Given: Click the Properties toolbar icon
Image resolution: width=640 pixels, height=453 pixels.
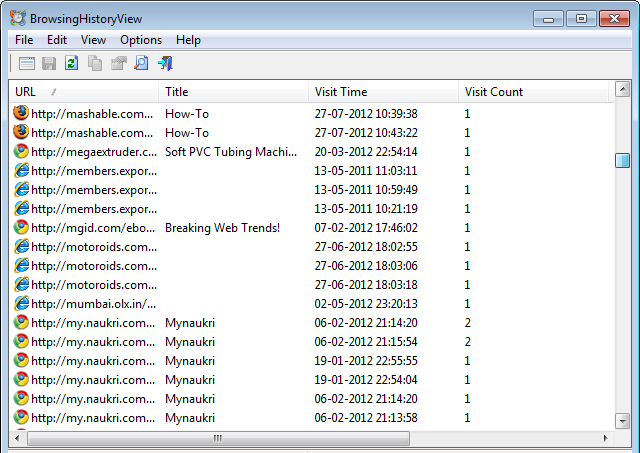Looking at the screenshot, I should tap(118, 64).
